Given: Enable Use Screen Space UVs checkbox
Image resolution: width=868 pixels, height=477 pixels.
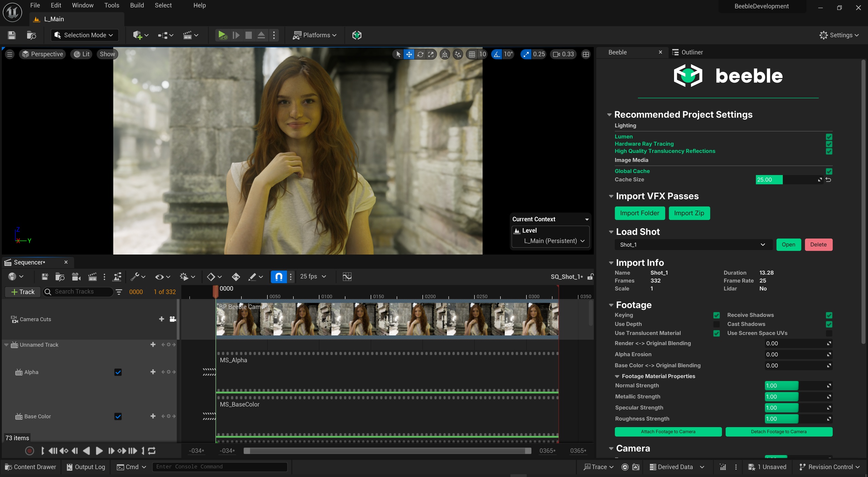Looking at the screenshot, I should point(829,333).
